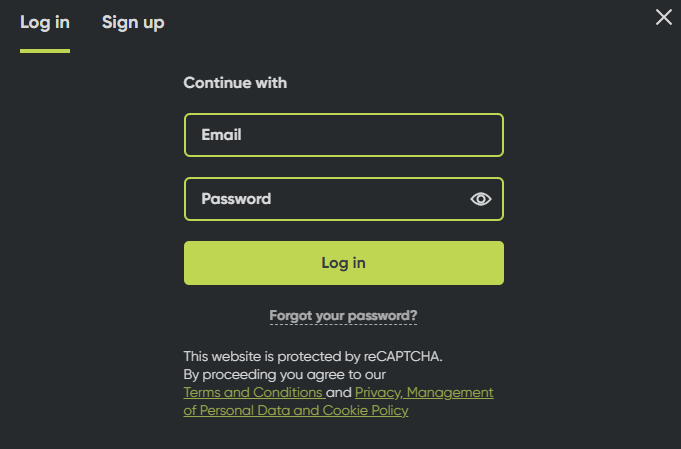Submit with the green Log in button

[344, 263]
